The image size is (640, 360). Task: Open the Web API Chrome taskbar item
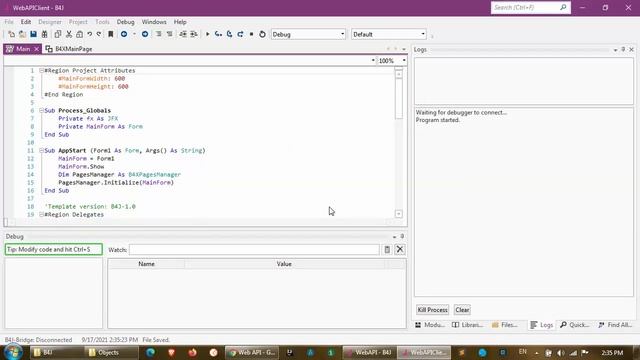(x=252, y=352)
